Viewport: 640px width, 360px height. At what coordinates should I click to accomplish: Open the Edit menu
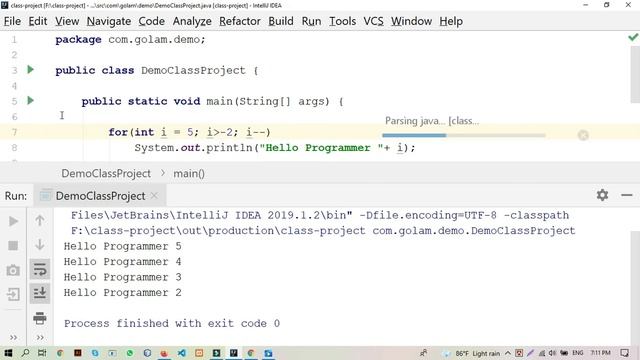[38, 21]
